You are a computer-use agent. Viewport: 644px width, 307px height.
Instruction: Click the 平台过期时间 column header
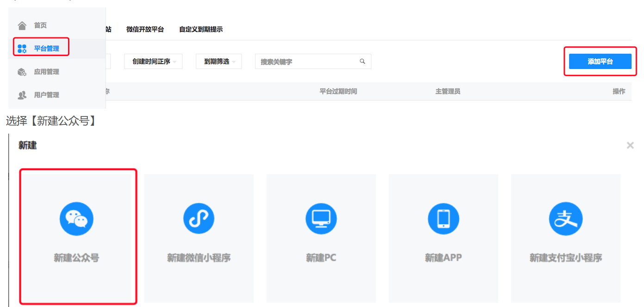tap(338, 92)
